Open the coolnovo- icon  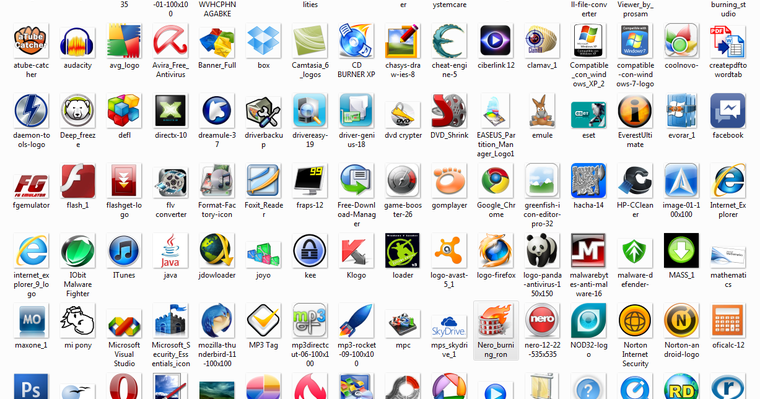[x=681, y=41]
